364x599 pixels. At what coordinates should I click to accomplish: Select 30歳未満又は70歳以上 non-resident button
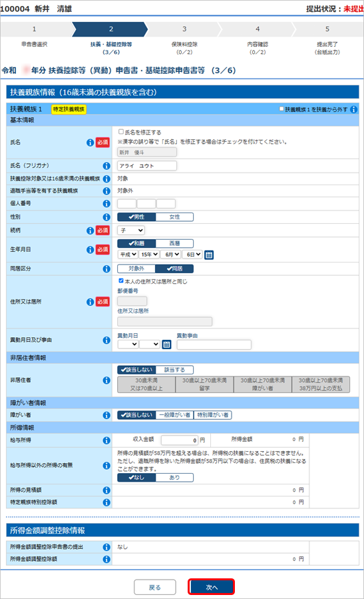coord(146,384)
